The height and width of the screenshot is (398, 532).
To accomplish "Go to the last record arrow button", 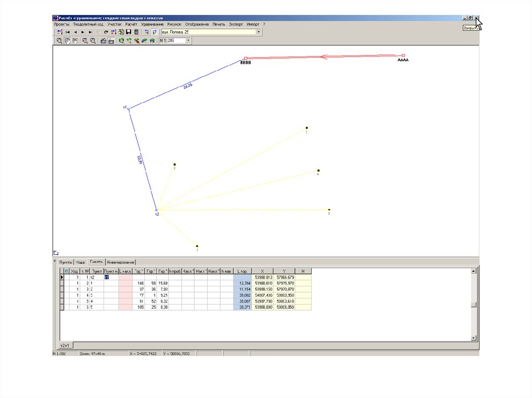I will [x=90, y=32].
